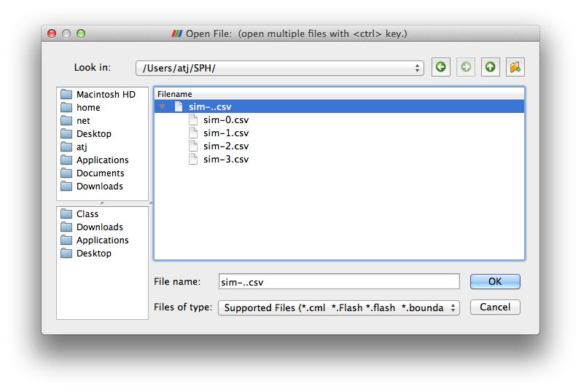
Task: Open the Files of type dropdown
Action: (x=339, y=307)
